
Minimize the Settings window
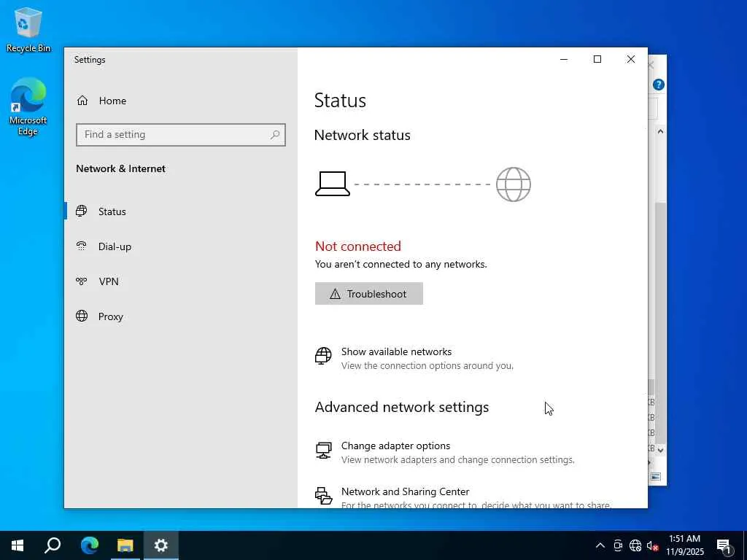564,59
